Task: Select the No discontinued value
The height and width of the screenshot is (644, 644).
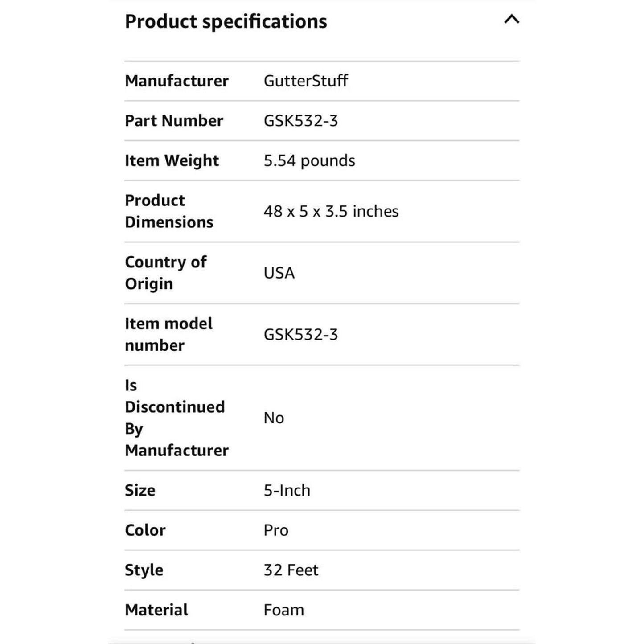Action: pyautogui.click(x=274, y=418)
